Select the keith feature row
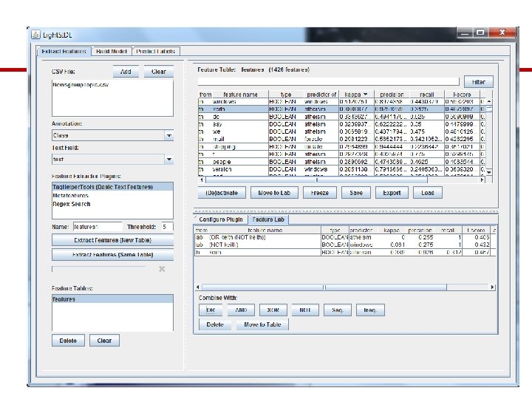This screenshot has width=532, height=399. 342,109
